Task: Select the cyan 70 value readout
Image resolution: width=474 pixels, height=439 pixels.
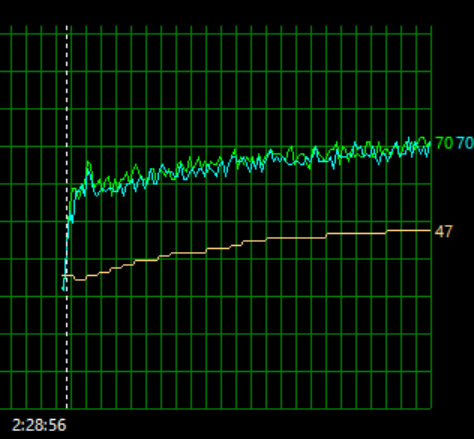Action: point(465,143)
